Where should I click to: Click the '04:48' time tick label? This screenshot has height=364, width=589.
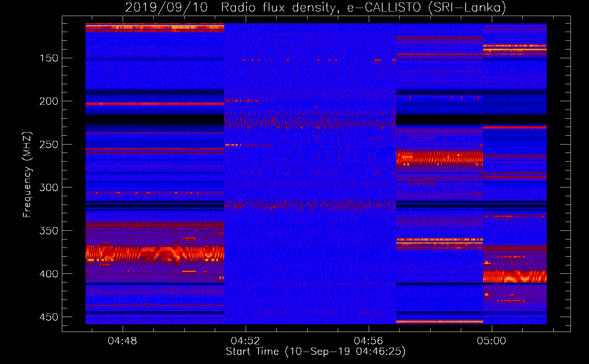pyautogui.click(x=122, y=341)
